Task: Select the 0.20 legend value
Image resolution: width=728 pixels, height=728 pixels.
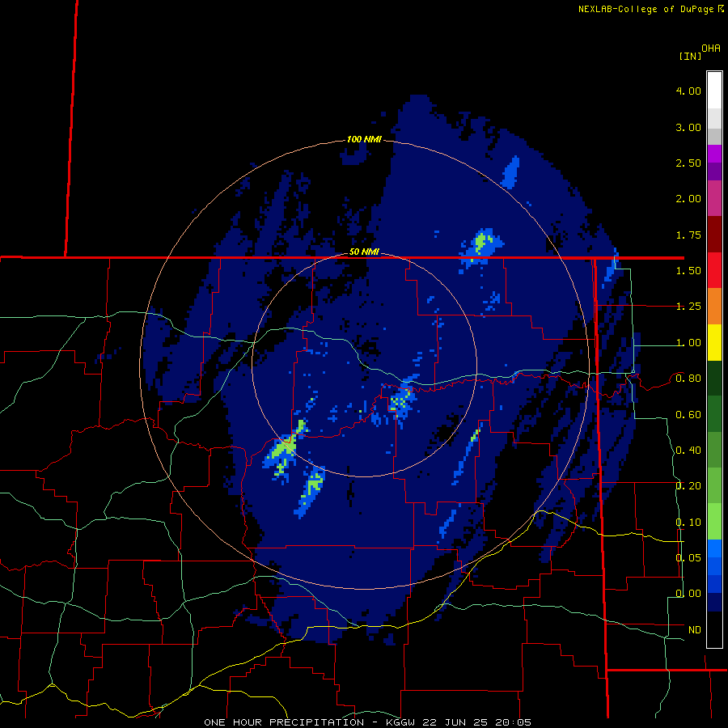Action: point(688,485)
